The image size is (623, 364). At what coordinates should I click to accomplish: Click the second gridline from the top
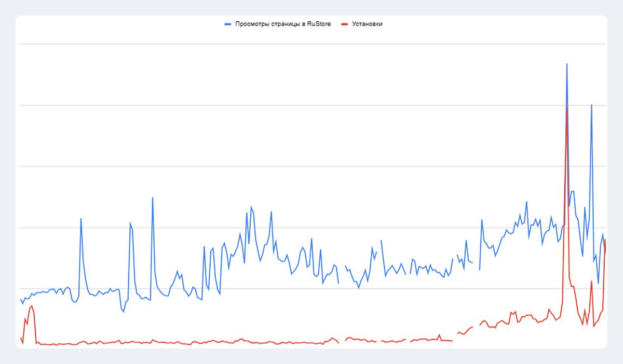click(x=311, y=105)
